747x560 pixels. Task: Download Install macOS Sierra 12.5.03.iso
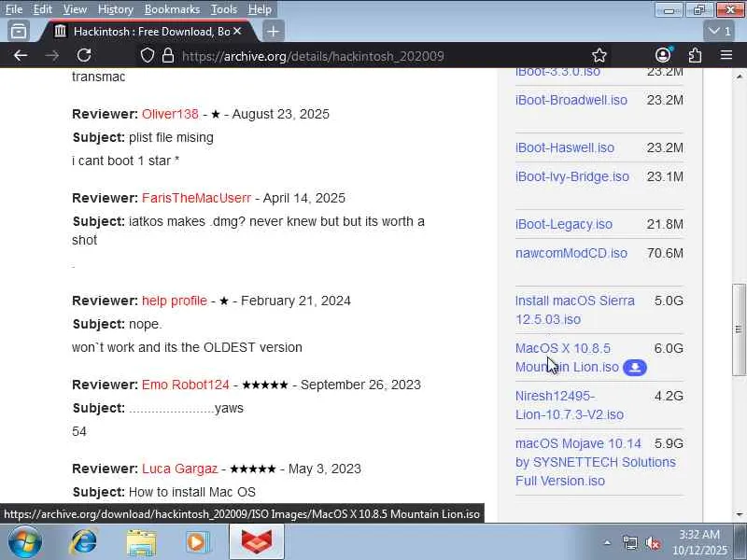[575, 310]
